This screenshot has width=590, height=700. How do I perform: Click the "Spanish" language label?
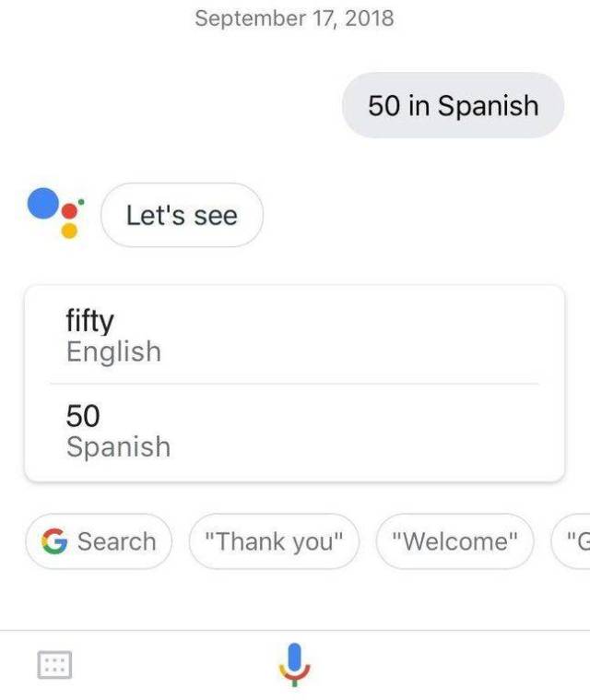(118, 447)
